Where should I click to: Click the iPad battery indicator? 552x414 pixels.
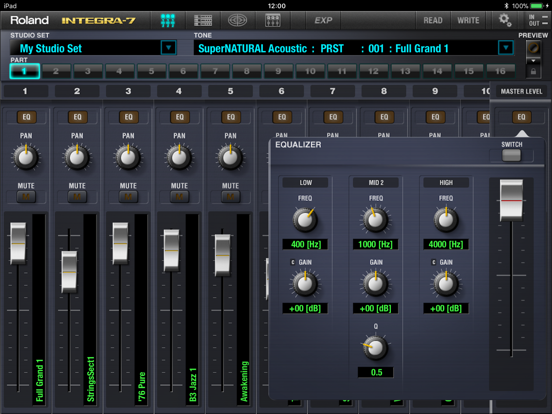[537, 6]
